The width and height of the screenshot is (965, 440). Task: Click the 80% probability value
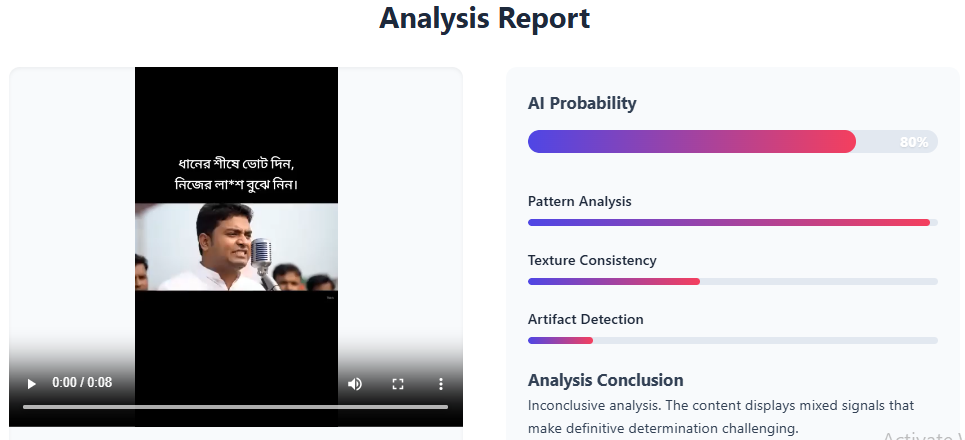pyautogui.click(x=913, y=142)
